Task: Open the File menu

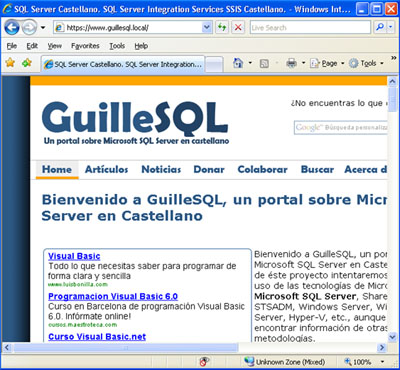Action: click(x=12, y=46)
